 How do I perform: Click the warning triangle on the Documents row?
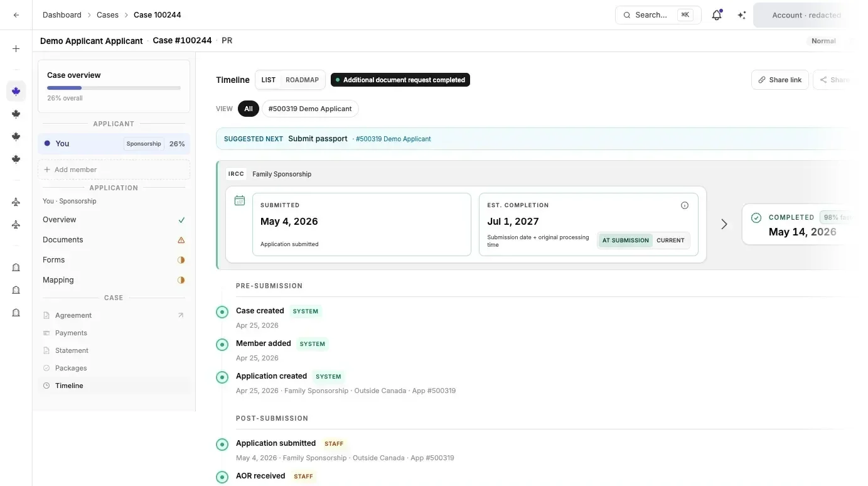[x=181, y=240]
